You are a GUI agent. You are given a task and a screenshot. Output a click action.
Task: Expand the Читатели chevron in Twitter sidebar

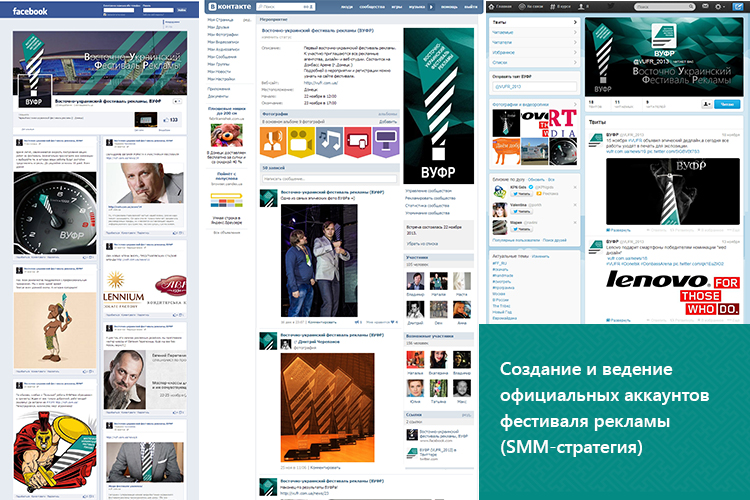point(574,42)
